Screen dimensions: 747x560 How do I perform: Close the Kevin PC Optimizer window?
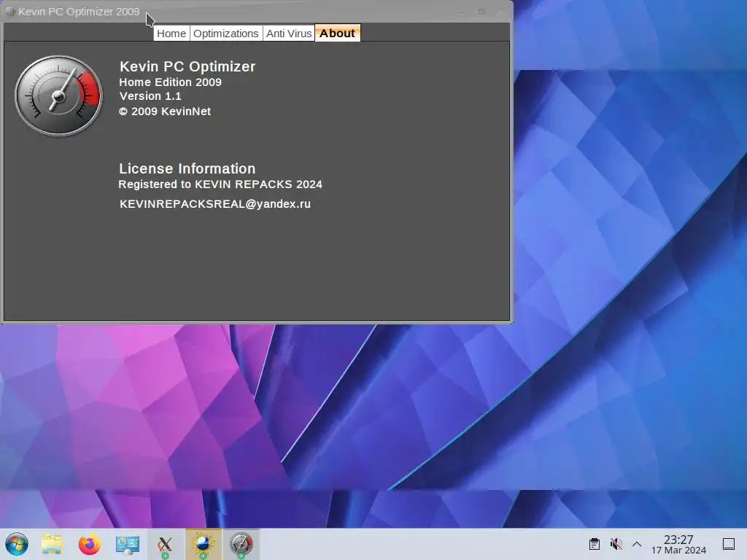pyautogui.click(x=500, y=12)
